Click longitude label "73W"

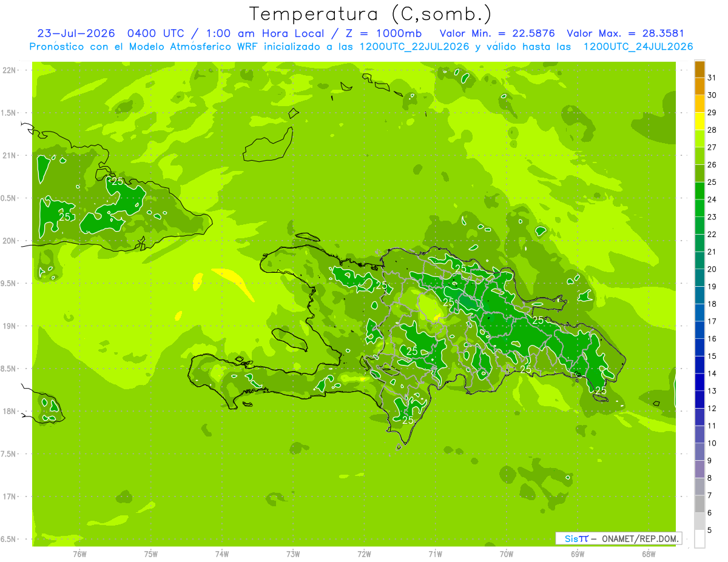click(293, 554)
